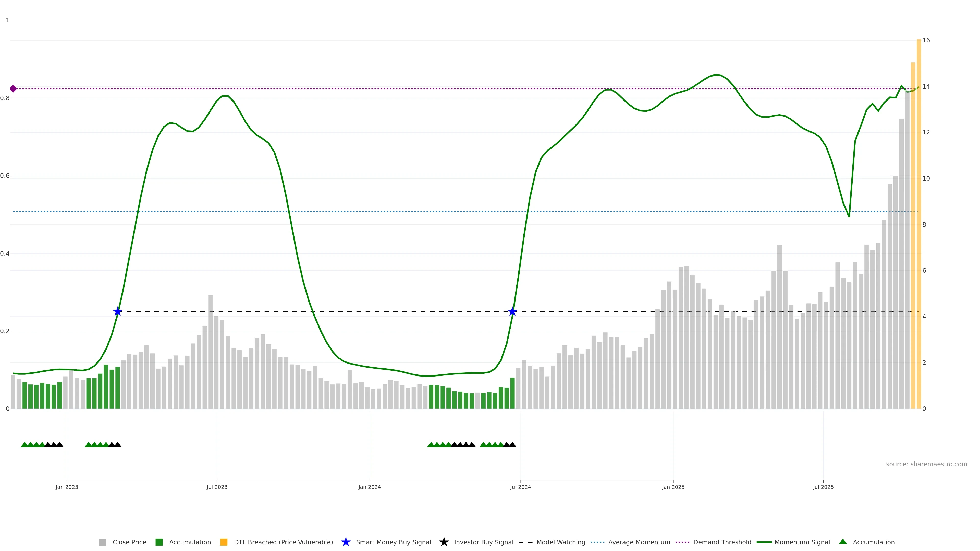
Task: Click the purple diamond Demand Threshold marker
Action: click(x=13, y=89)
